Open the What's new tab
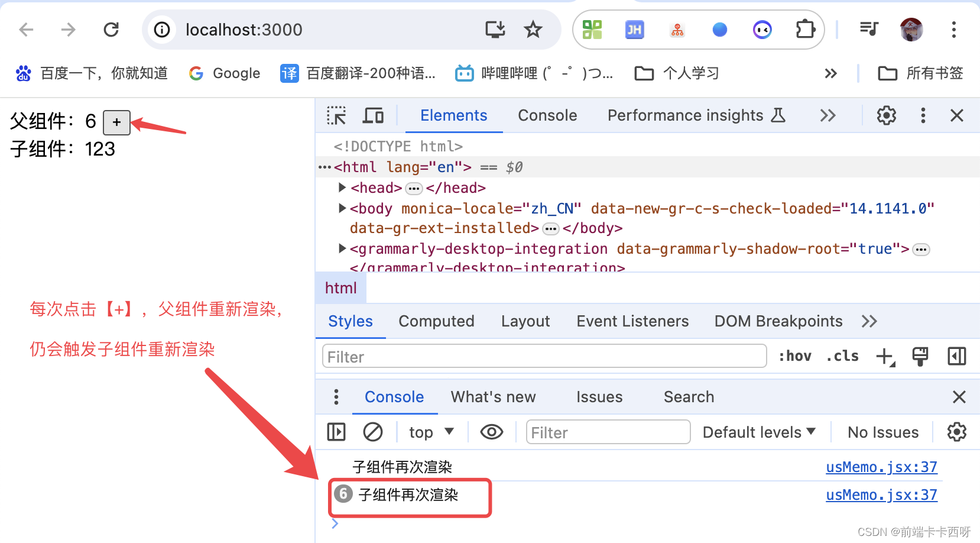This screenshot has width=980, height=543. click(x=494, y=397)
